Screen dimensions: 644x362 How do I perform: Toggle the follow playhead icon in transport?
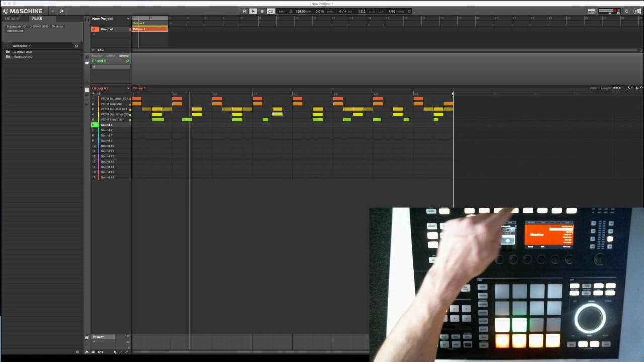(381, 11)
